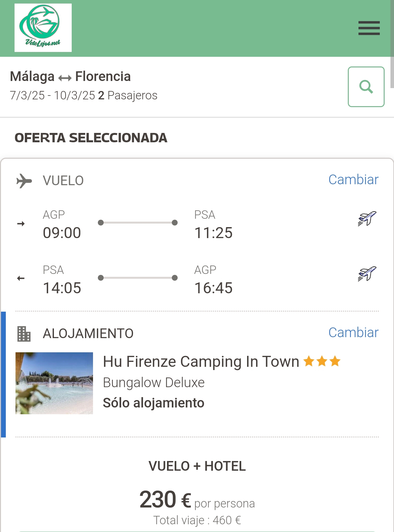Click the return flight airline logo
The width and height of the screenshot is (394, 532).
367,274
